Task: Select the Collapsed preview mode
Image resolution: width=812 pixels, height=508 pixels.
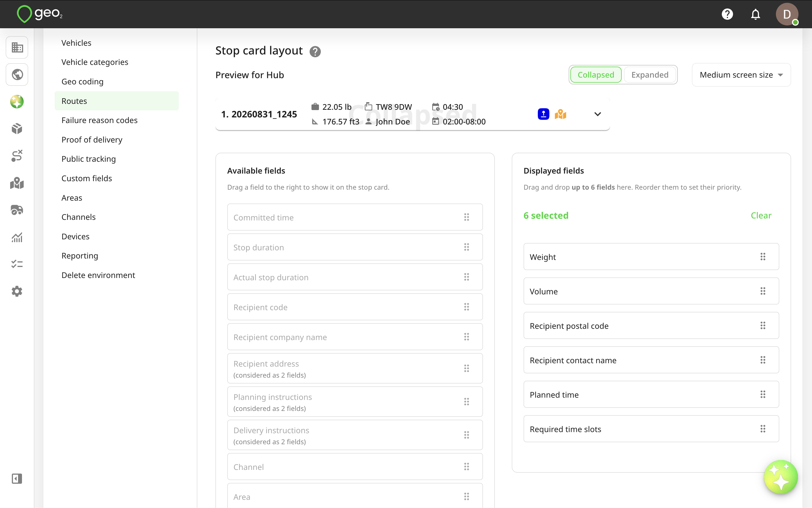Action: 596,75
